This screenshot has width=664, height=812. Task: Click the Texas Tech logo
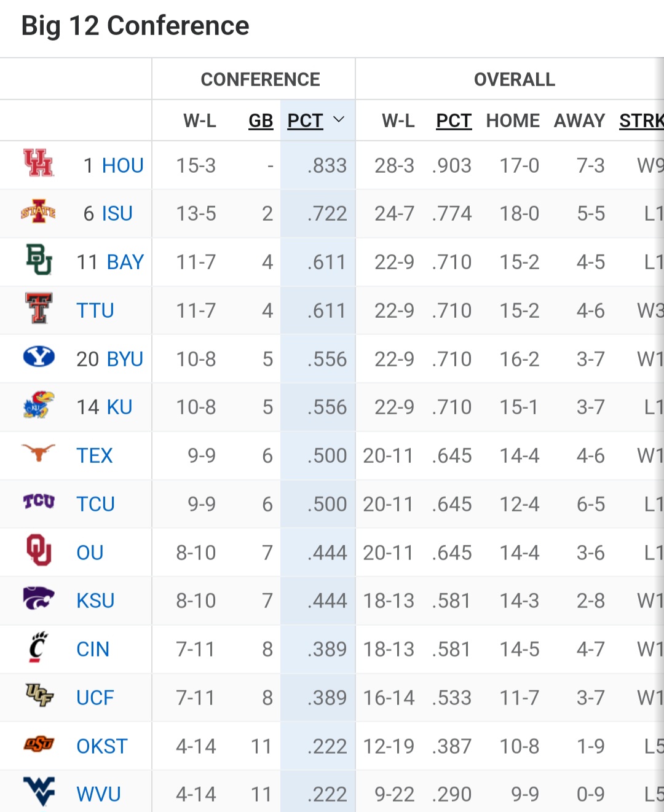tap(38, 309)
